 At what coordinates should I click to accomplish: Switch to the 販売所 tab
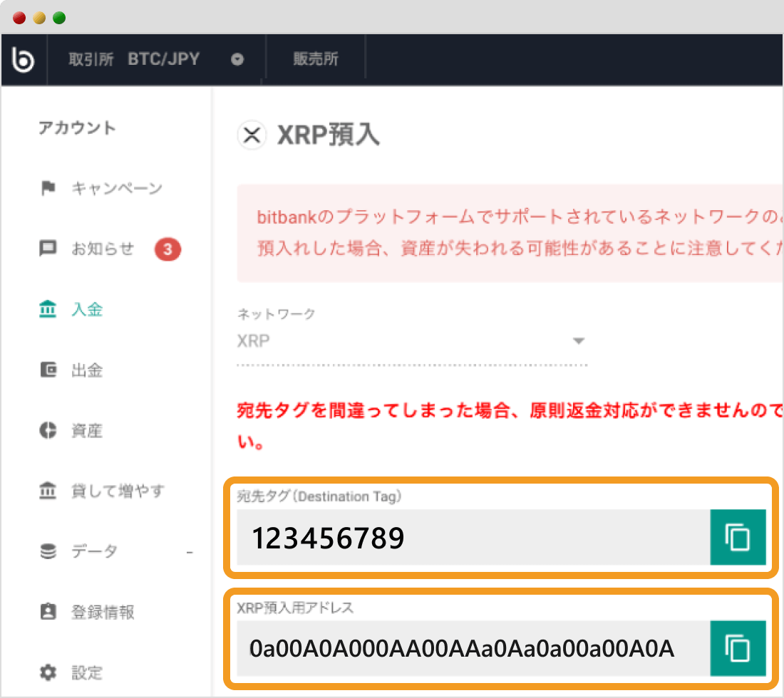315,58
